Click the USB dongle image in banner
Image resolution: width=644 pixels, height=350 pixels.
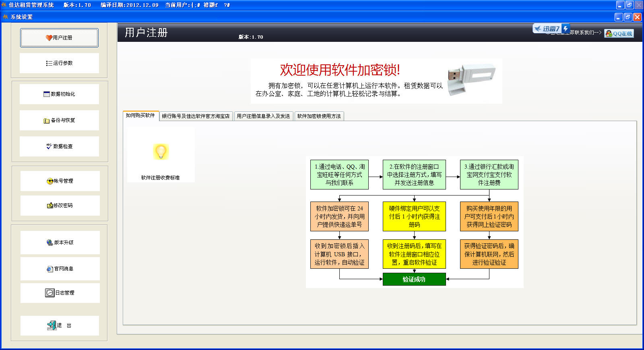(x=471, y=79)
